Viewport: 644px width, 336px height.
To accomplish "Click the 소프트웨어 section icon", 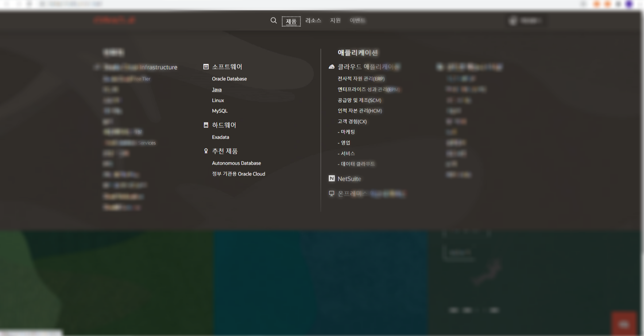I will point(206,67).
